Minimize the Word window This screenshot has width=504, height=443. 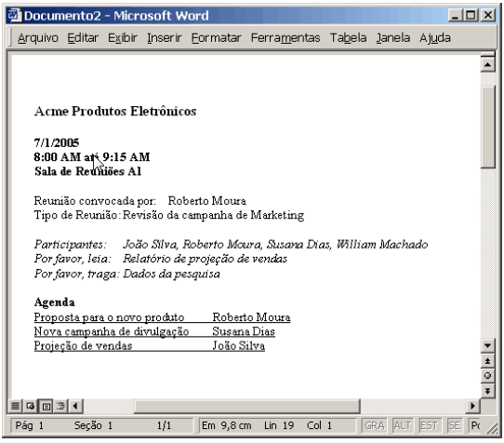(x=455, y=15)
